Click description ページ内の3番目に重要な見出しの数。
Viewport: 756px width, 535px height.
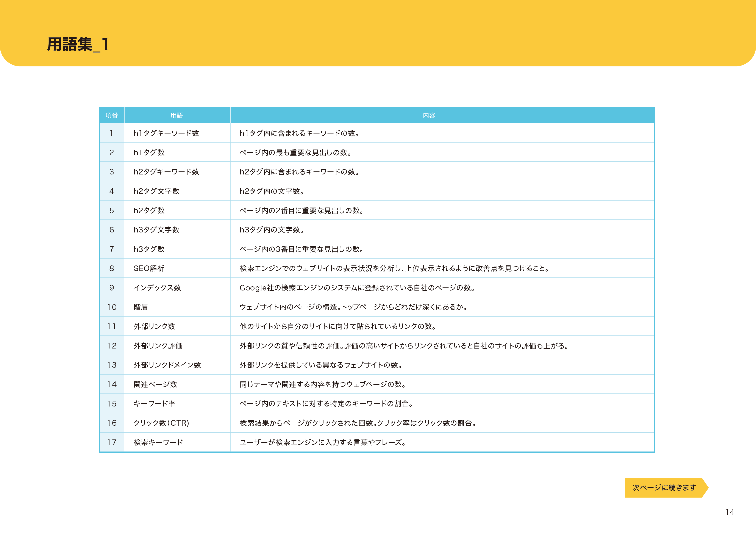[302, 249]
